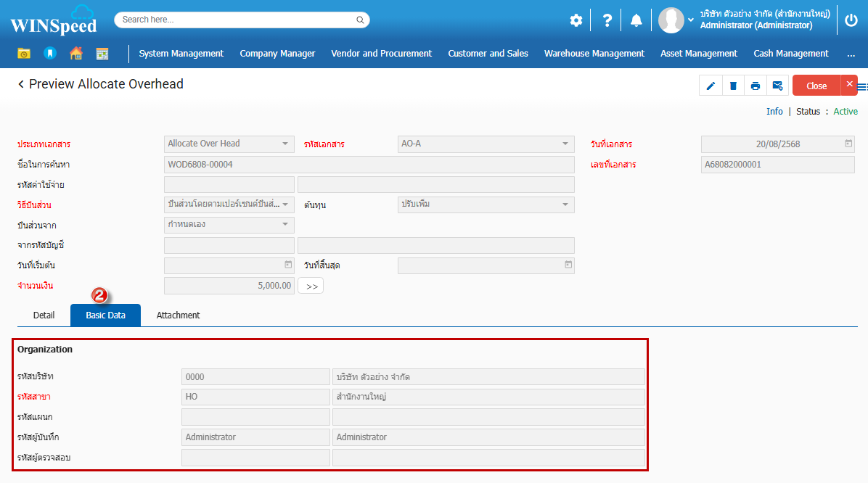Open the calendar grid shortcut icon
Screen dimensions: 868x483
(x=102, y=54)
